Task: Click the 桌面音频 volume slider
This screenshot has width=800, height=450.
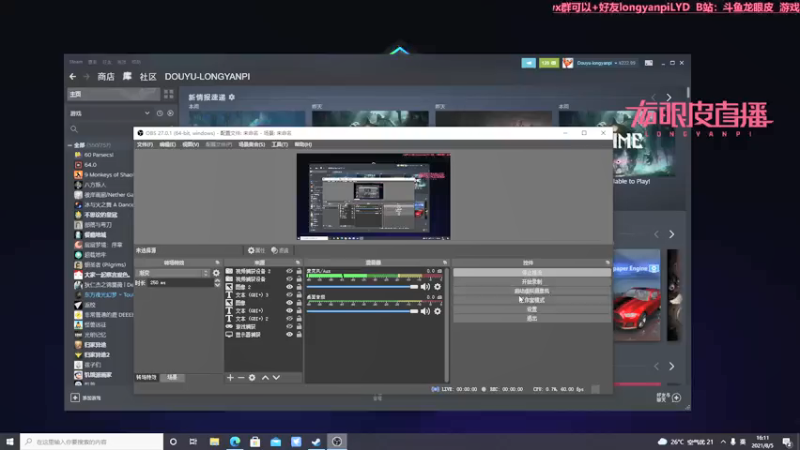Action: (362, 311)
